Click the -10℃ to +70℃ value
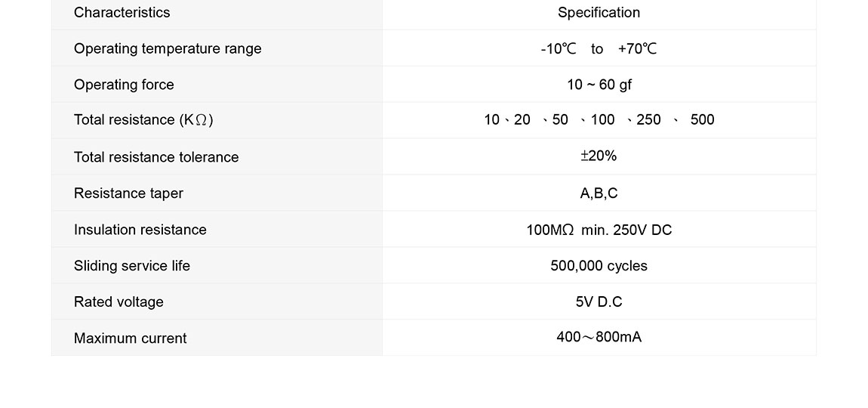The height and width of the screenshot is (408, 868). [599, 49]
